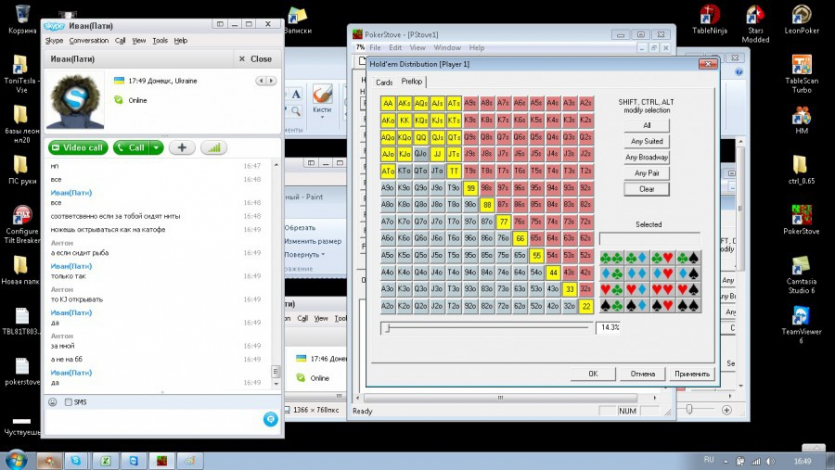Select club-club suit combination
The image size is (835, 470).
pyautogui.click(x=612, y=258)
